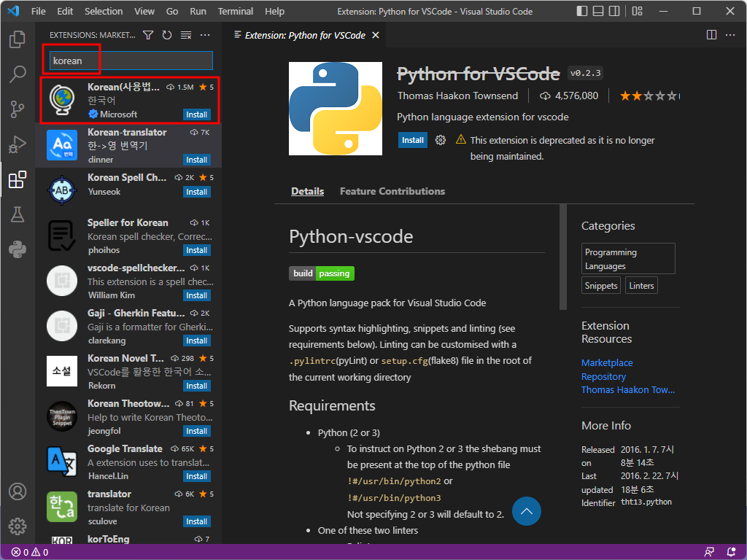Open the View menu
747x560 pixels.
click(144, 11)
